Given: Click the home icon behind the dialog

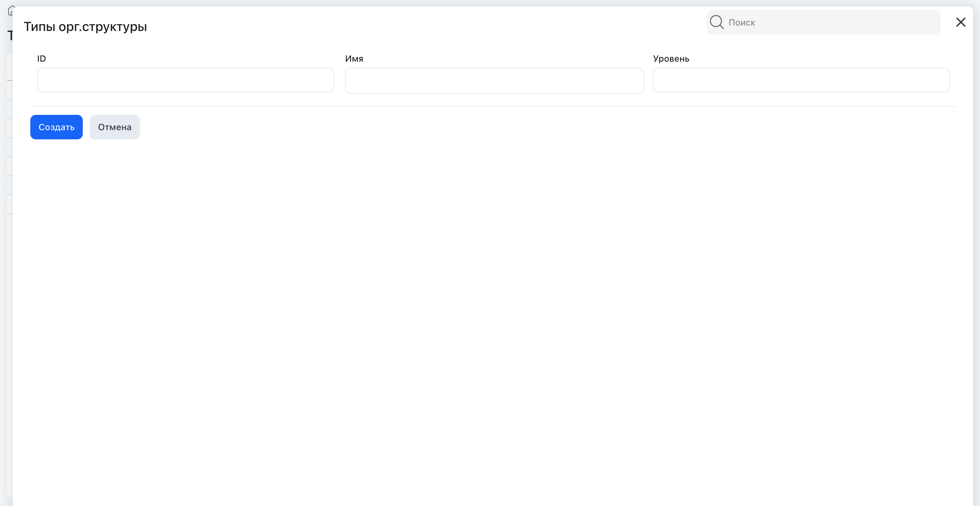Looking at the screenshot, I should coord(11,10).
